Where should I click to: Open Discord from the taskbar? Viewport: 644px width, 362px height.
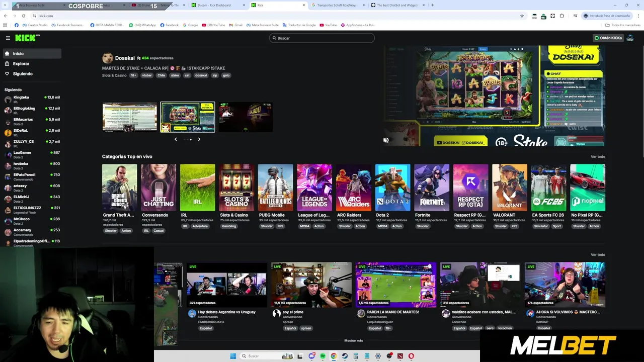pyautogui.click(x=311, y=356)
